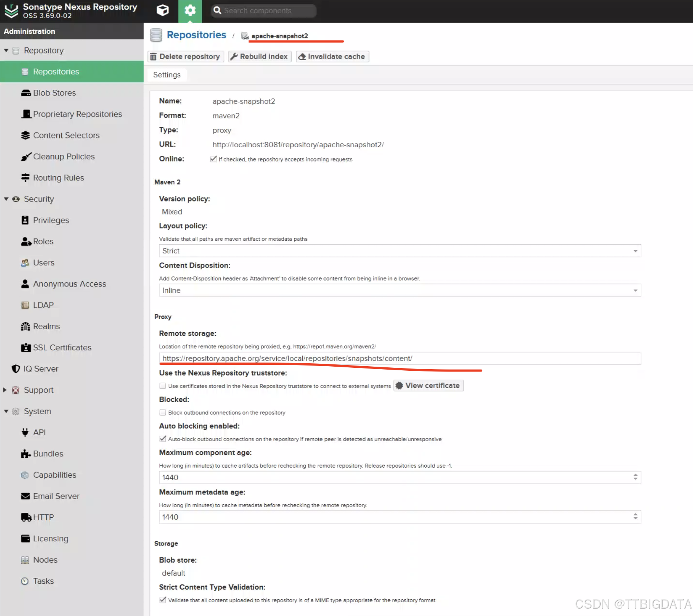Click the Content Selectors layers icon
The width and height of the screenshot is (693, 616).
[25, 135]
